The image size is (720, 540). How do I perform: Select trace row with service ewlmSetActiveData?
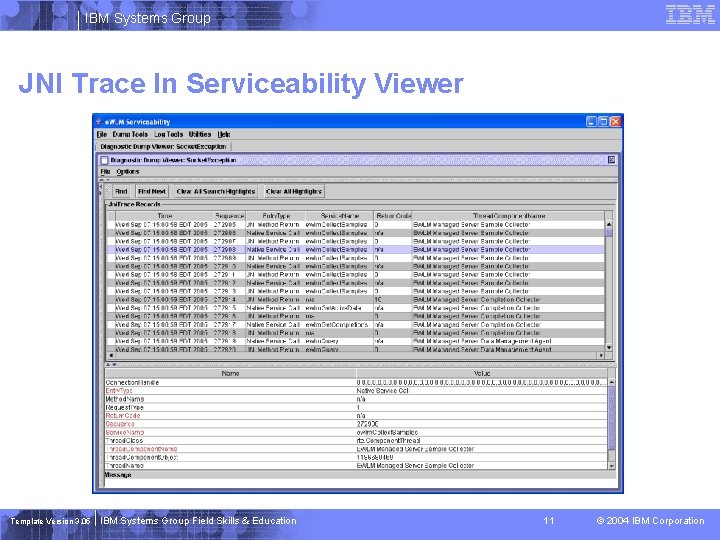pos(356,308)
